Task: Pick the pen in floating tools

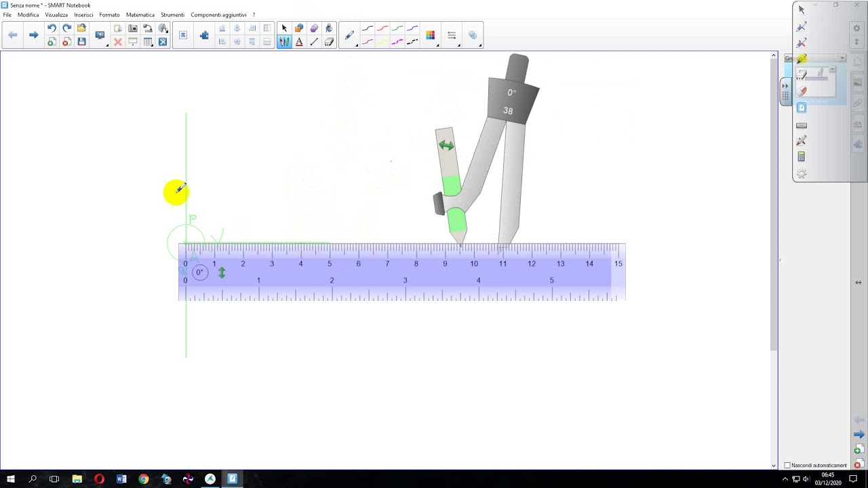Action: point(801,26)
